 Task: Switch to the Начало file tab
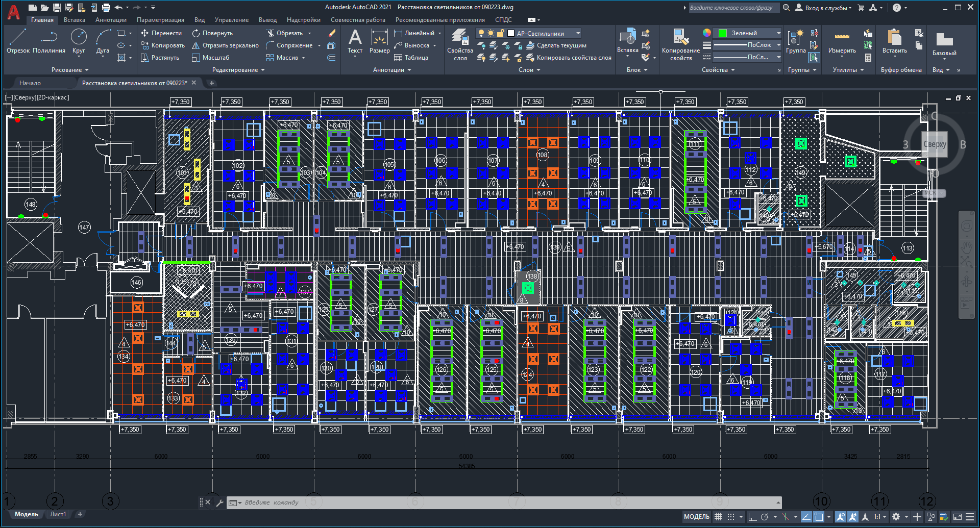pyautogui.click(x=30, y=83)
